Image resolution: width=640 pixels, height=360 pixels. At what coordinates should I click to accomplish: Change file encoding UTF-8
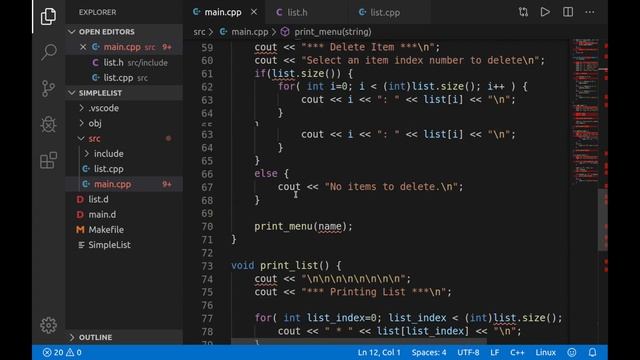coord(468,352)
